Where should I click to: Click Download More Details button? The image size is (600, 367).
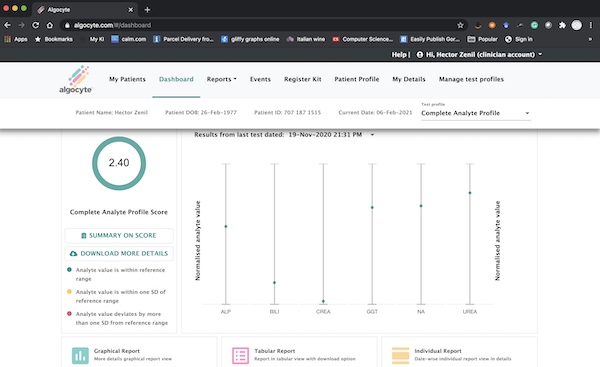tap(119, 253)
